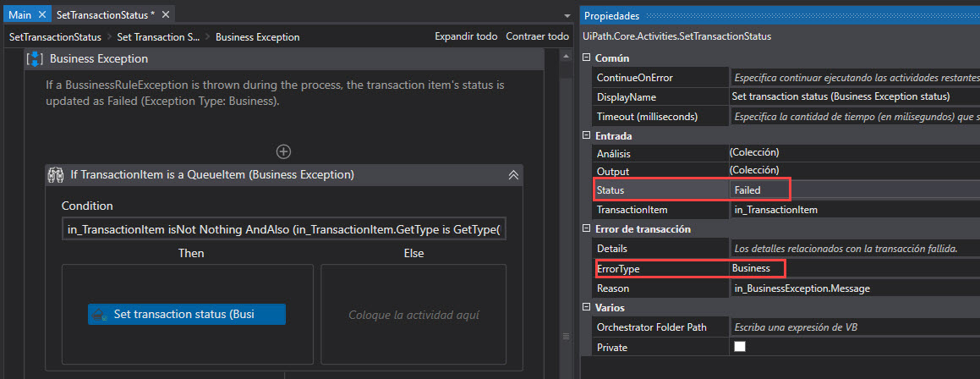Click the If activity icon
The width and height of the screenshot is (980, 379).
[56, 175]
